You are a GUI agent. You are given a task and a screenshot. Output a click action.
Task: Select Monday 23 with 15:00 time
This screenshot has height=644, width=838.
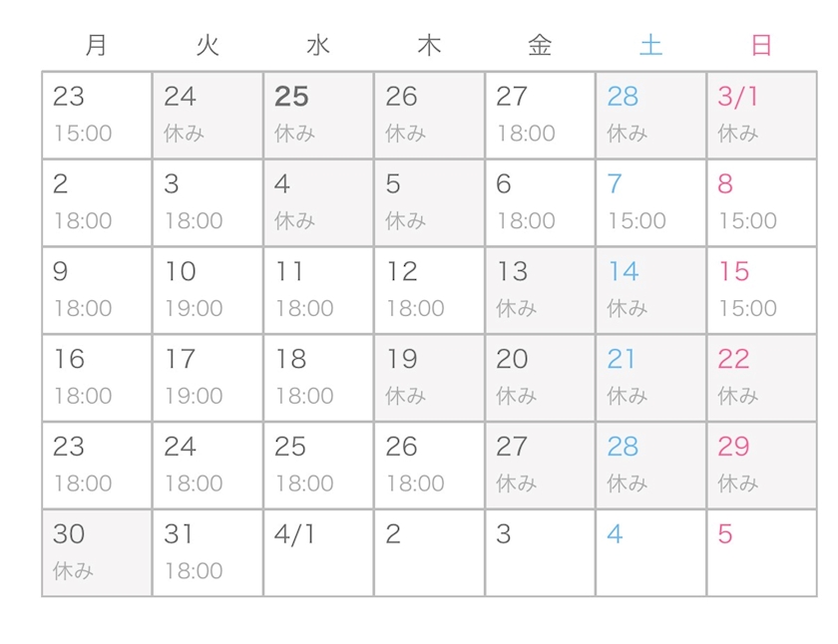[97, 115]
